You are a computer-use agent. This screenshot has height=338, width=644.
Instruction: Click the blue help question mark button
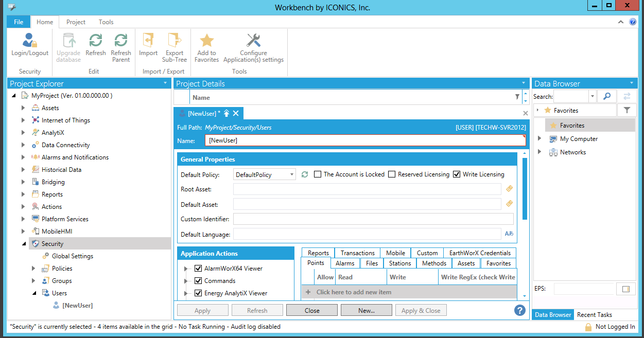pos(519,310)
